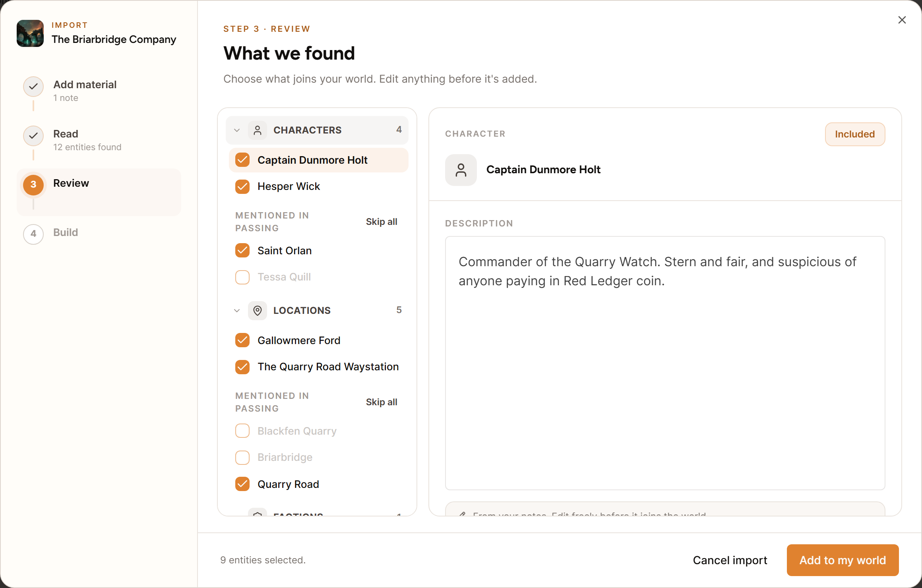Screen dimensions: 922x588
Task: Click the step 4 Build circle
Action: (x=33, y=234)
